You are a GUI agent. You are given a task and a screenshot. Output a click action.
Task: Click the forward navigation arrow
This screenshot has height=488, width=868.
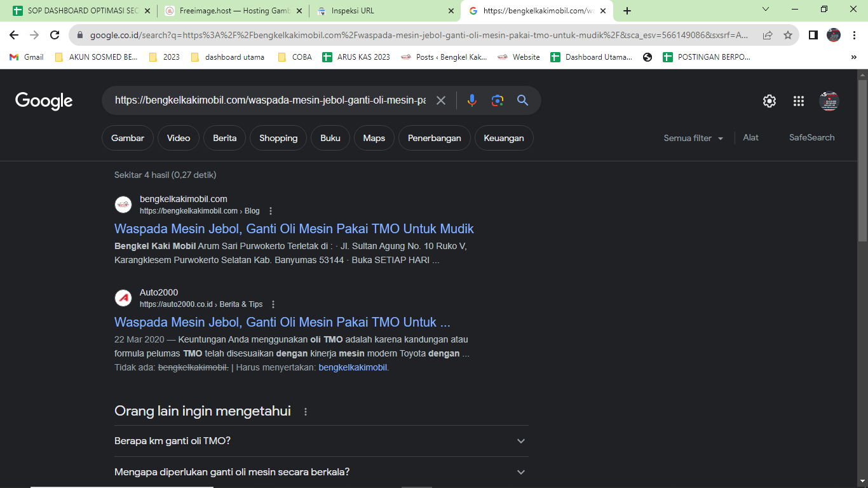click(x=34, y=36)
